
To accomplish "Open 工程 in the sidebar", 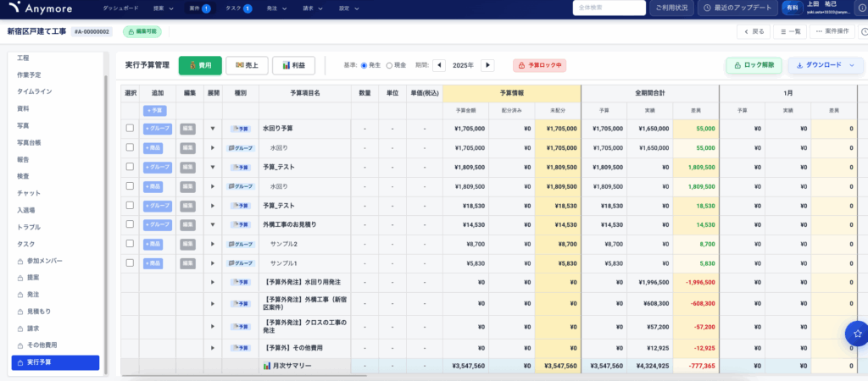I will tap(23, 58).
